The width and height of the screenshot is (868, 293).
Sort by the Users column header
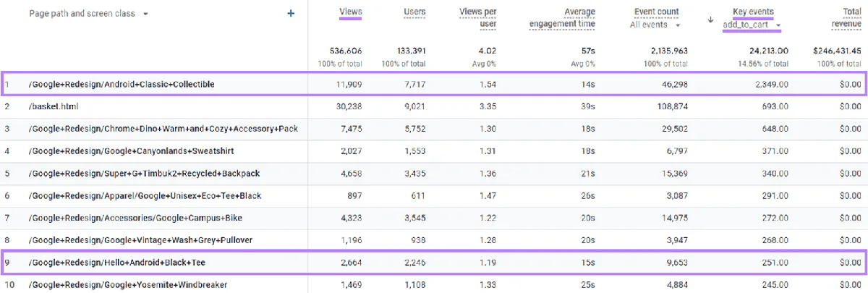414,12
